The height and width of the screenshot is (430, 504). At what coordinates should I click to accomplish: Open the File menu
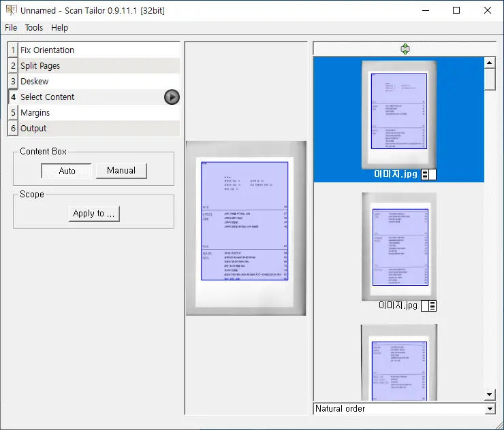pos(11,28)
